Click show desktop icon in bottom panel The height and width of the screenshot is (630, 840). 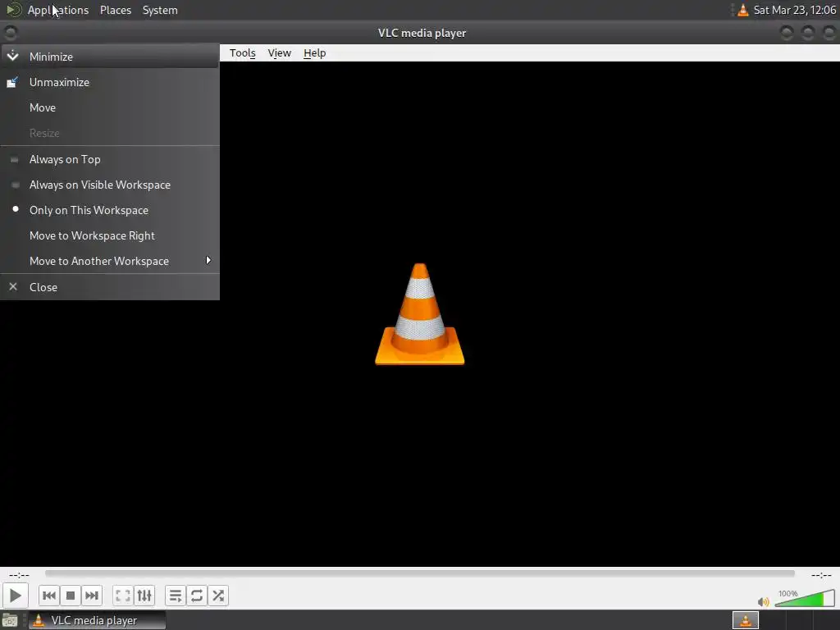point(10,620)
